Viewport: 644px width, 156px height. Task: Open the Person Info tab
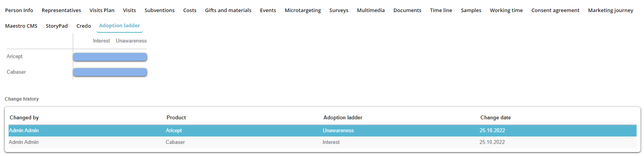19,11
